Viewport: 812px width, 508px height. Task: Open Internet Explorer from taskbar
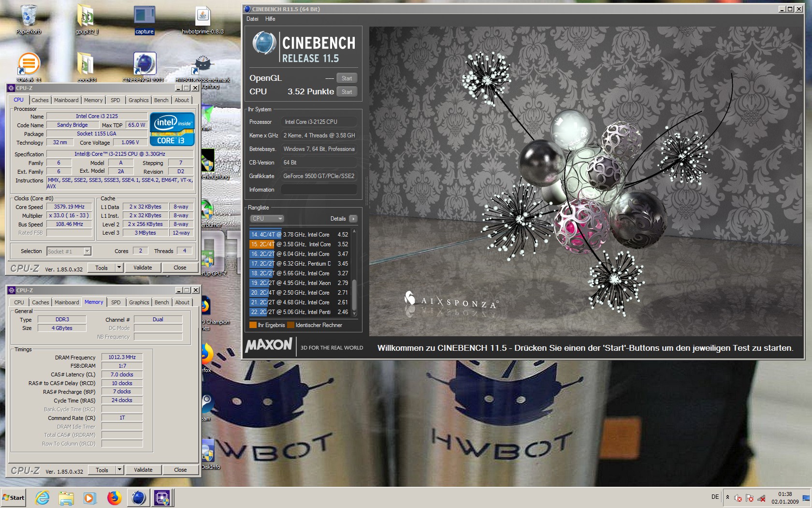tap(43, 497)
